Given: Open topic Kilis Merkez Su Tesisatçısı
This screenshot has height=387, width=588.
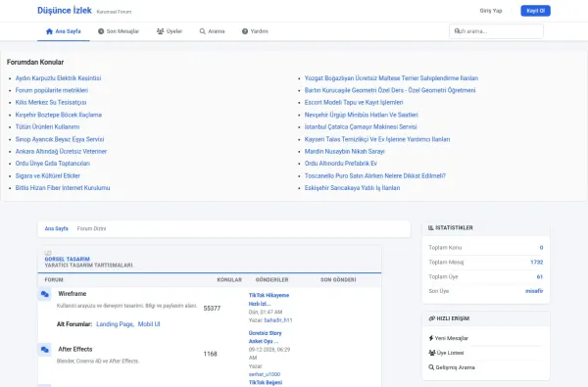Looking at the screenshot, I should [x=51, y=102].
